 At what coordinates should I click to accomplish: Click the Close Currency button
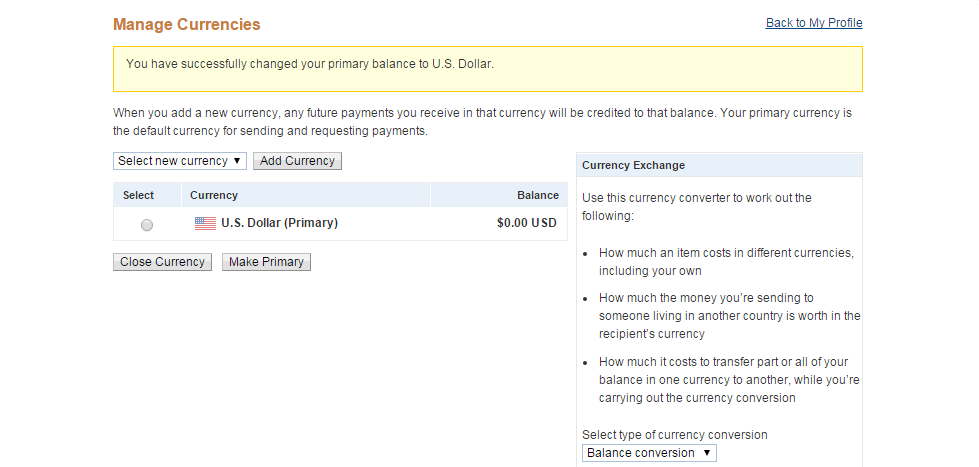point(162,262)
